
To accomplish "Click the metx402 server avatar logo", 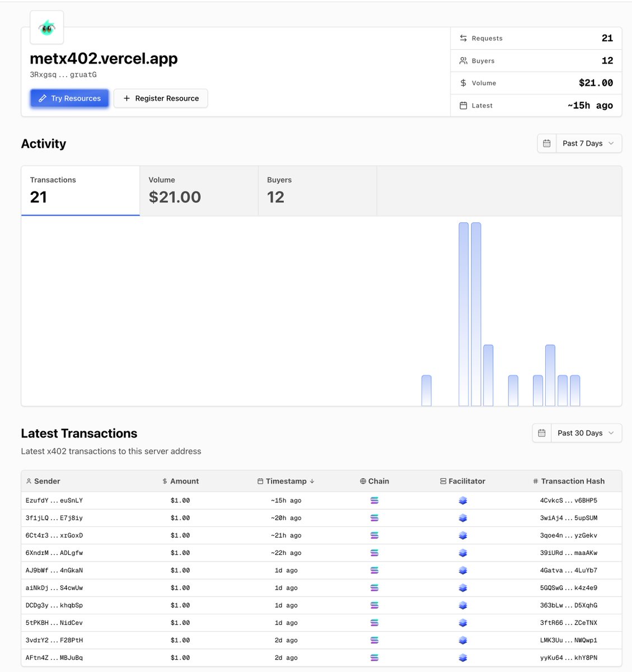I will click(46, 27).
